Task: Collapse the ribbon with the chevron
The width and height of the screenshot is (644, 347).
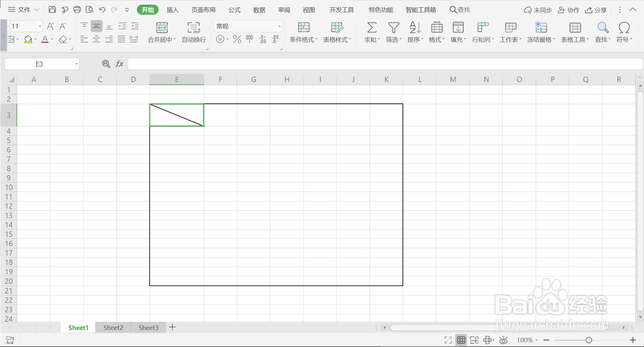Action: tap(633, 10)
